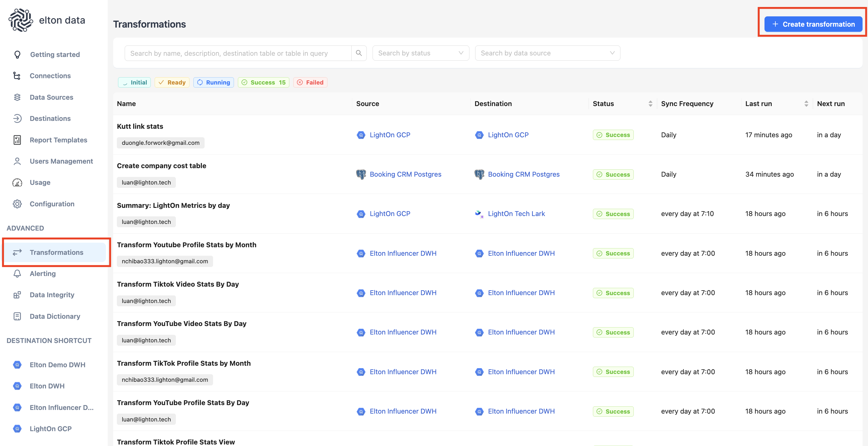The width and height of the screenshot is (868, 446).
Task: Open LightOn GCP source link for Kutt link stats
Action: (x=390, y=135)
